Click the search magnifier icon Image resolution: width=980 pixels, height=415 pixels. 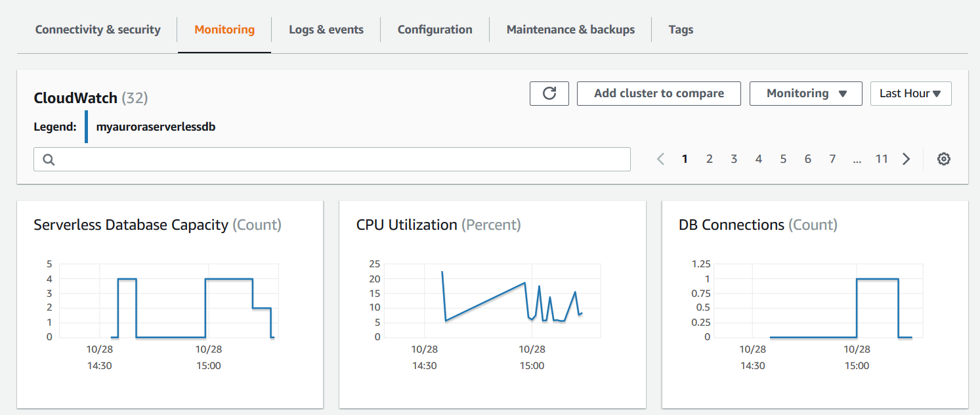coord(49,160)
